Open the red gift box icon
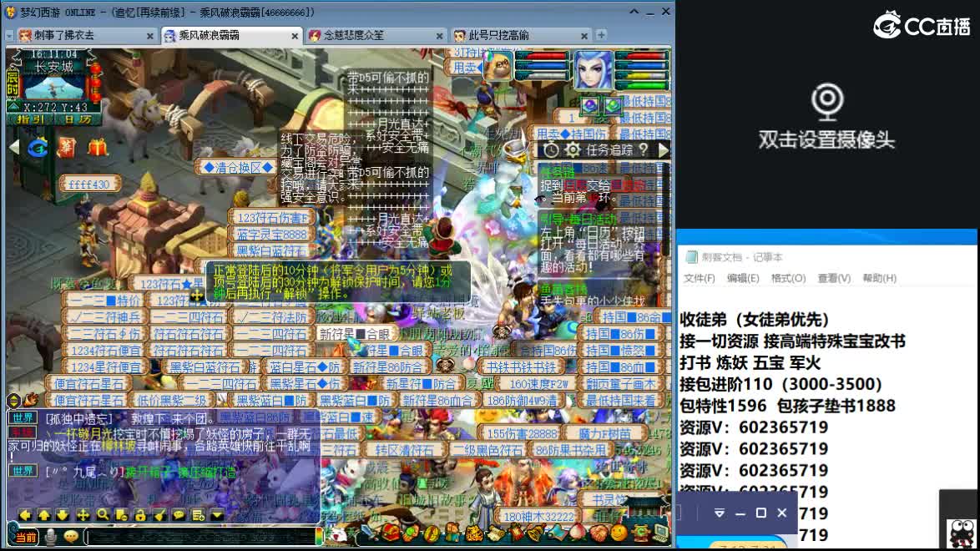The image size is (980, 551). tap(97, 148)
